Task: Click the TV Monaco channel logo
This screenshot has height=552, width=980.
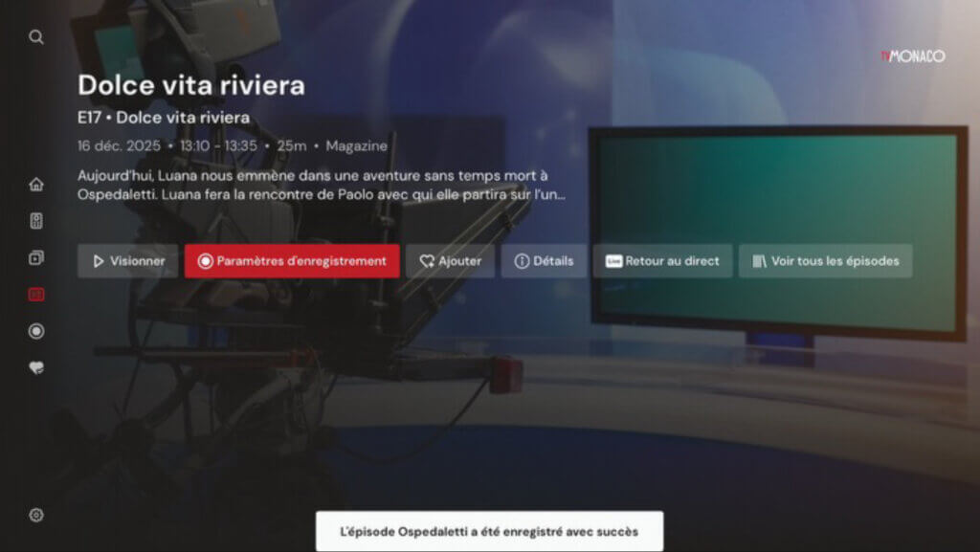Action: click(912, 56)
